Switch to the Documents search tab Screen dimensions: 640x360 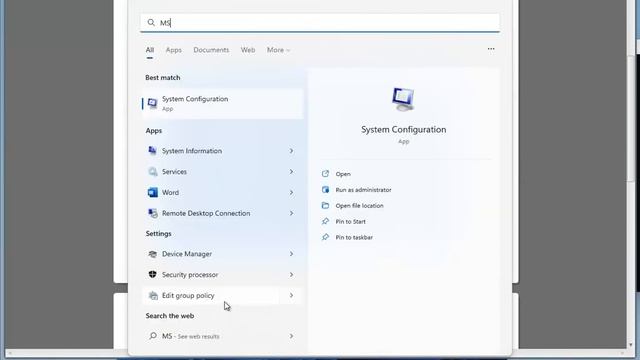point(211,50)
